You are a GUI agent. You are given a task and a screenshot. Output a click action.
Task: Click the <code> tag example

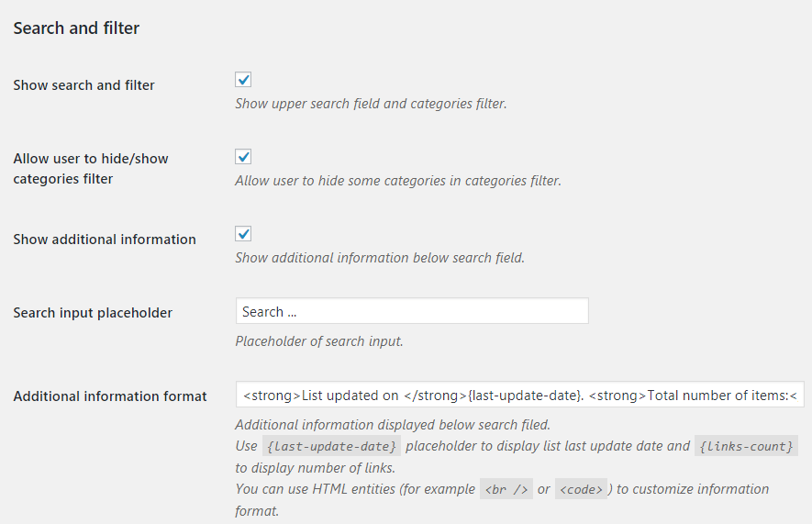pos(581,489)
